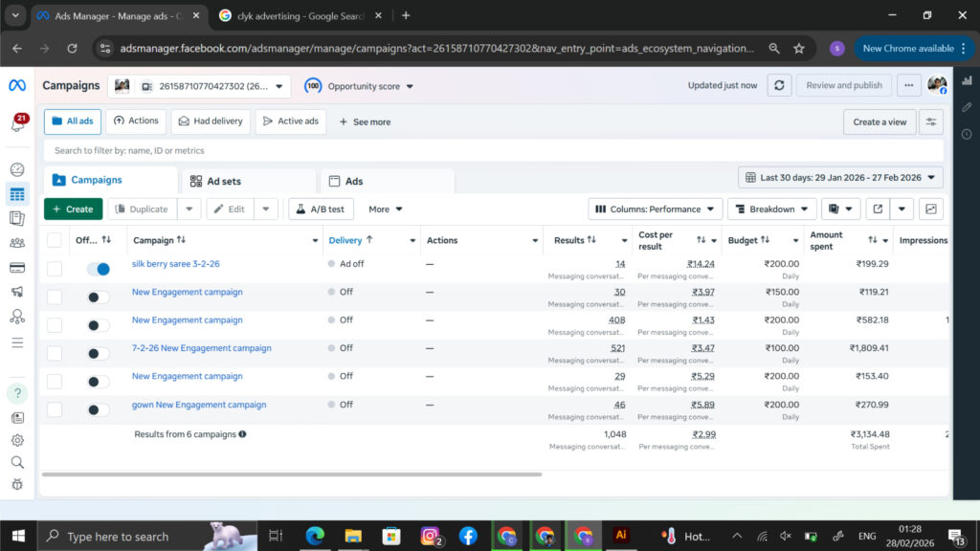Image resolution: width=980 pixels, height=551 pixels.
Task: Open Settings gear in the left sidebar
Action: click(x=17, y=440)
